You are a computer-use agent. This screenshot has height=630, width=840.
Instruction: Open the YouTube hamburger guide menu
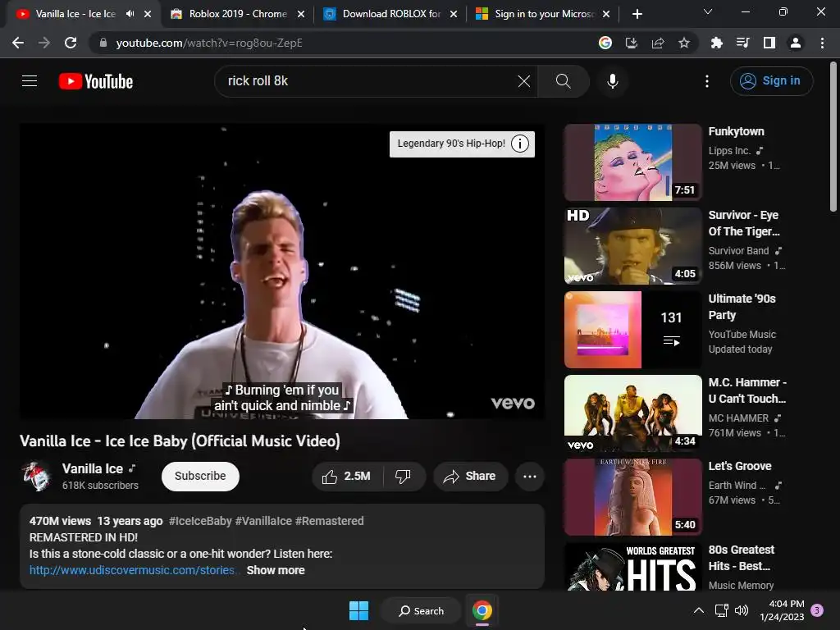point(30,81)
